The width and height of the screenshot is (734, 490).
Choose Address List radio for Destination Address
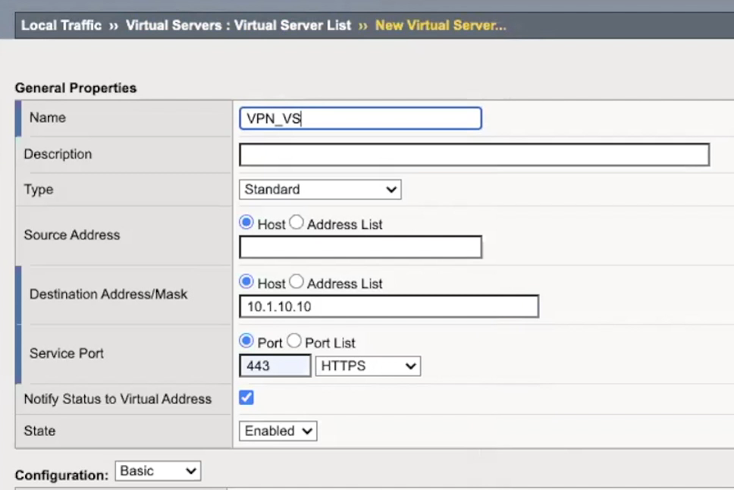point(297,283)
